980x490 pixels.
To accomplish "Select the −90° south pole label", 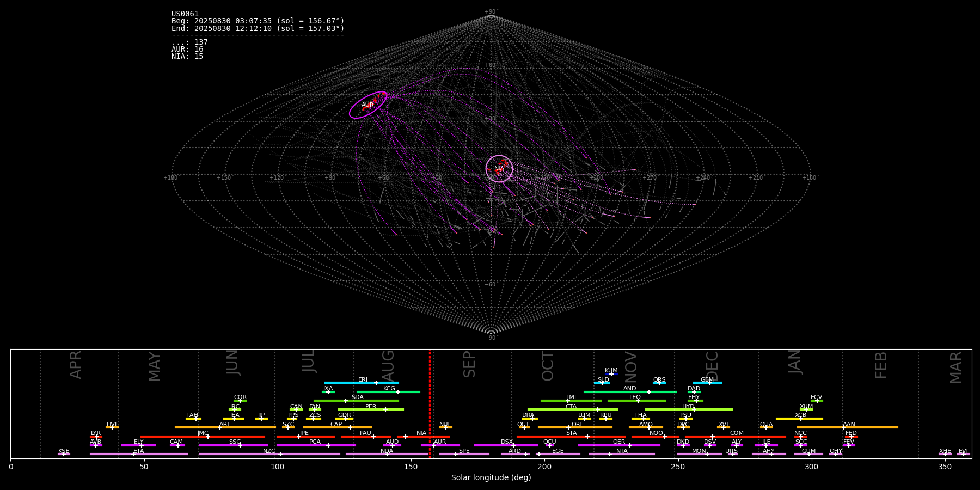I will [491, 338].
